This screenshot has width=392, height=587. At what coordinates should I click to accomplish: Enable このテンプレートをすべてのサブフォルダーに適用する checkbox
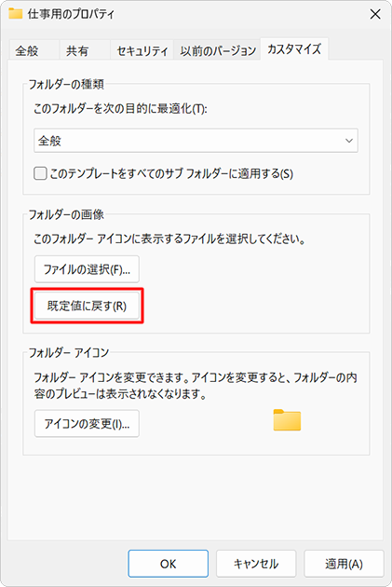40,173
